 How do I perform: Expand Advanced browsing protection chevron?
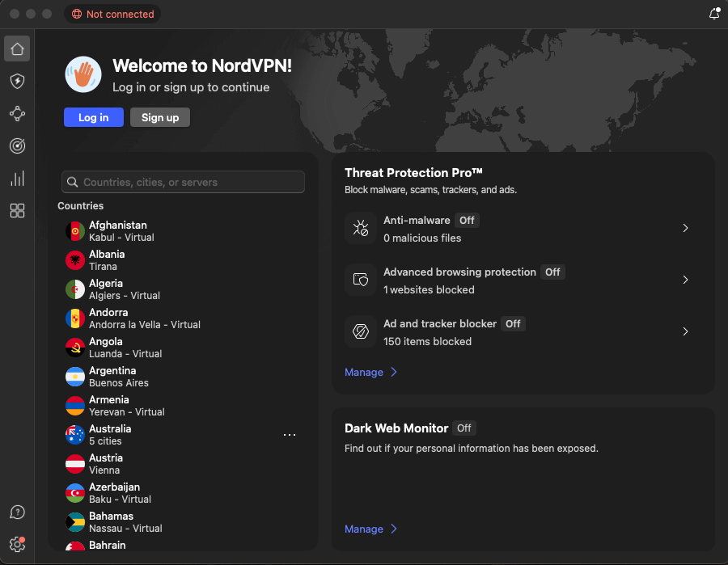[x=686, y=280]
